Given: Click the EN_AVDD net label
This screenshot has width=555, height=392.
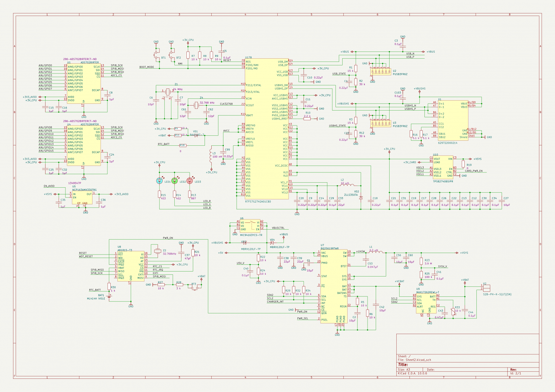Looking at the screenshot, I should (x=49, y=186).
